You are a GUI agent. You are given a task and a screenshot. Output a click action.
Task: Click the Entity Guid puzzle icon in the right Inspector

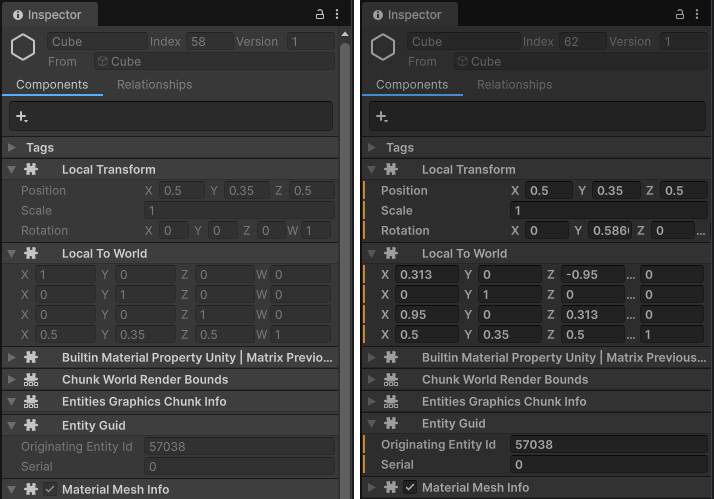pyautogui.click(x=391, y=423)
